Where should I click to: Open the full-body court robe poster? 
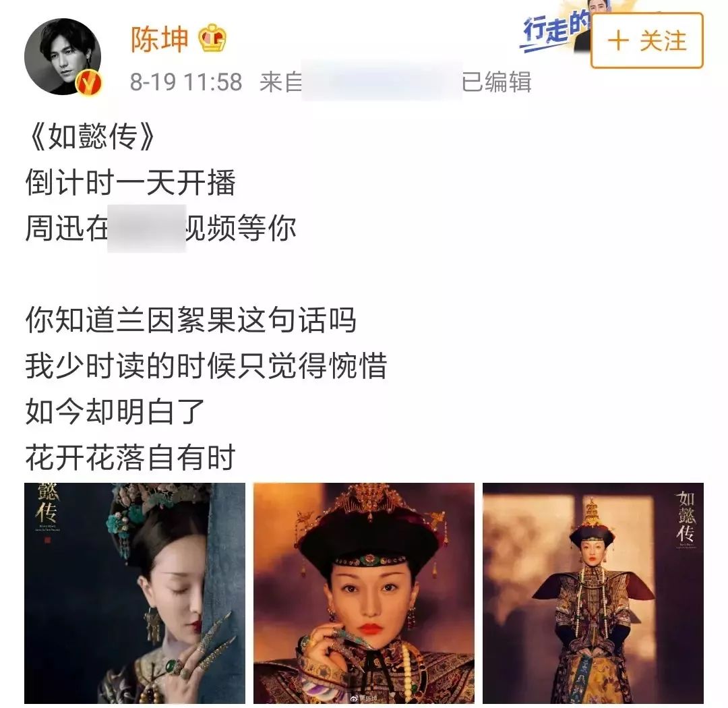[593, 593]
